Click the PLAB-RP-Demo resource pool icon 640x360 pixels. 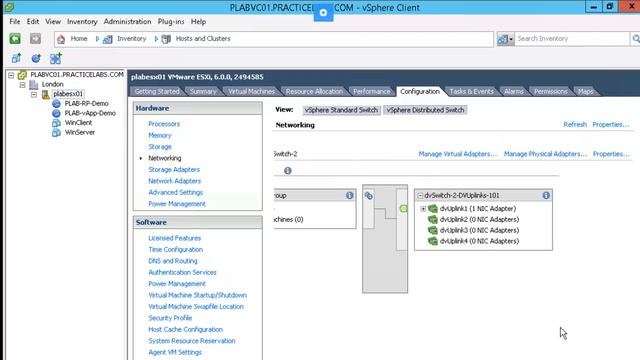coord(56,104)
